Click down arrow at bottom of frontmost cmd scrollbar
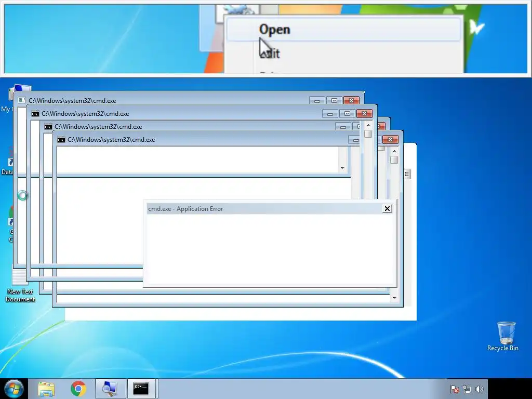 tap(394, 298)
